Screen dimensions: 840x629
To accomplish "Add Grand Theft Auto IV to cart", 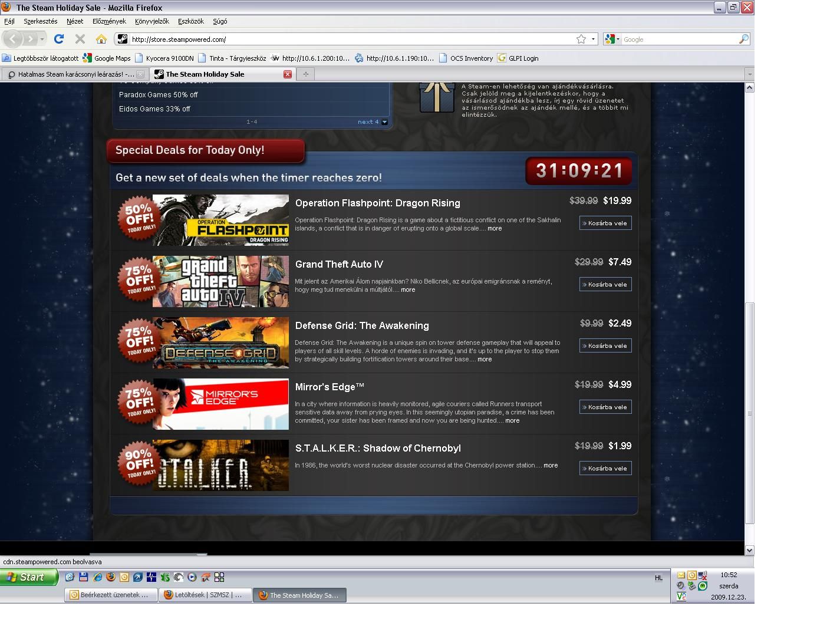I will tap(605, 284).
